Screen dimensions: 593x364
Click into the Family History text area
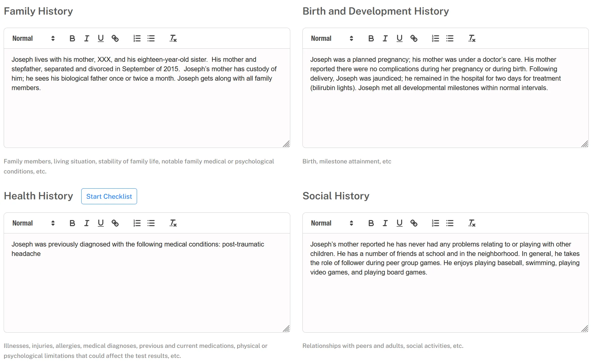click(147, 98)
